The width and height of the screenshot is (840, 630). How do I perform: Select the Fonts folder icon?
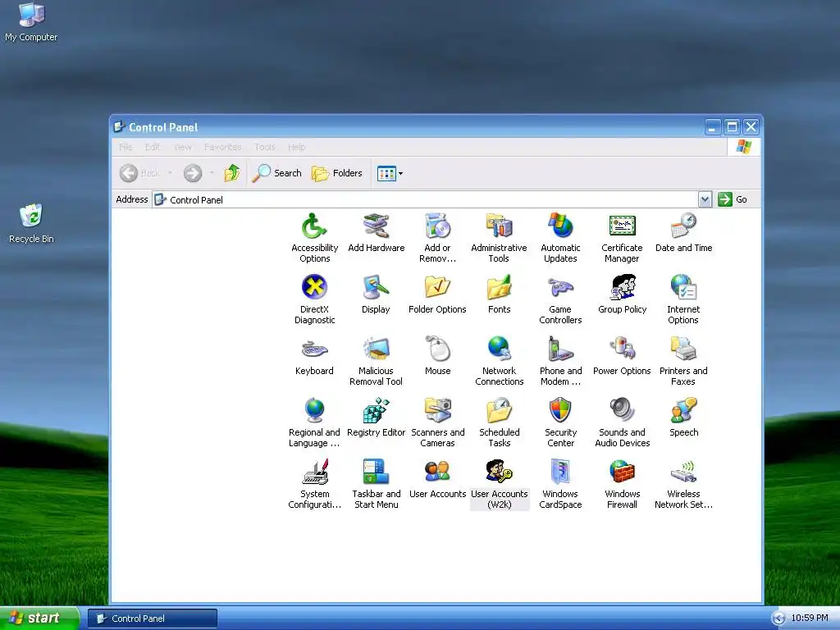point(499,294)
